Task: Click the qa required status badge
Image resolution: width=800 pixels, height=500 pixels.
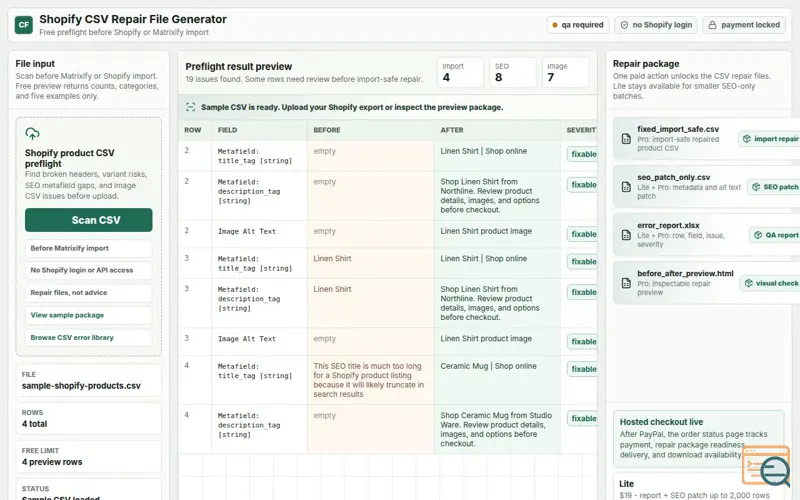Action: pos(578,25)
